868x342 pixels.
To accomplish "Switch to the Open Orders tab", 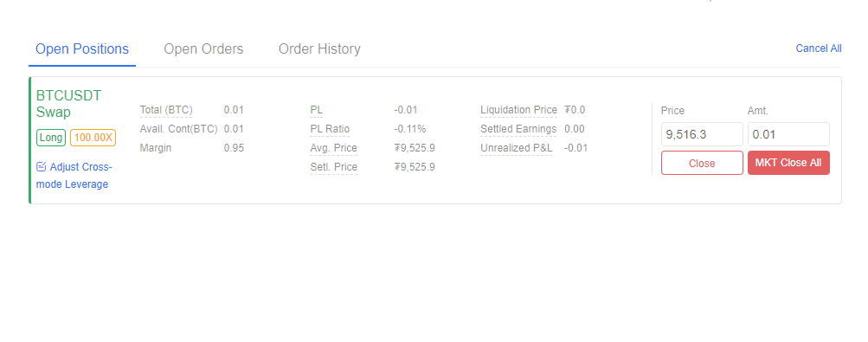I will tap(203, 48).
